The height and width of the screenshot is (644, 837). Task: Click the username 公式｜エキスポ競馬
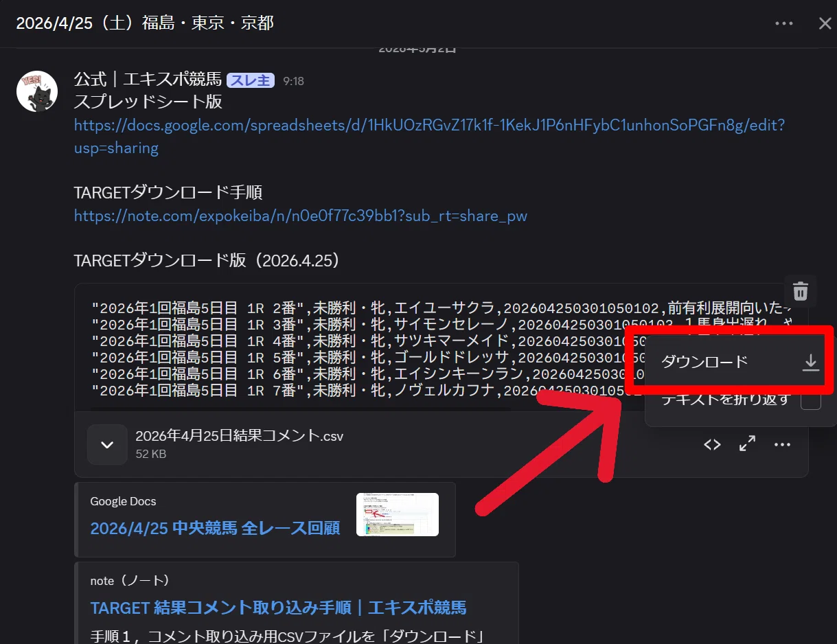point(148,80)
